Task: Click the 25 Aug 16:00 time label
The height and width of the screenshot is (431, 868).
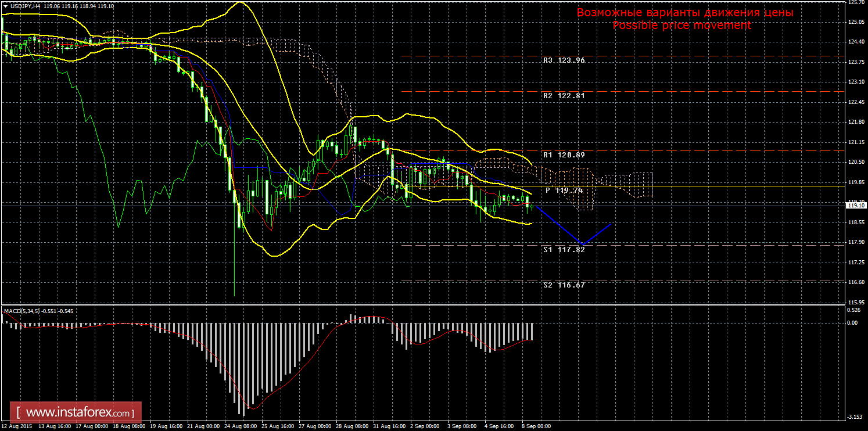Action: [x=277, y=426]
